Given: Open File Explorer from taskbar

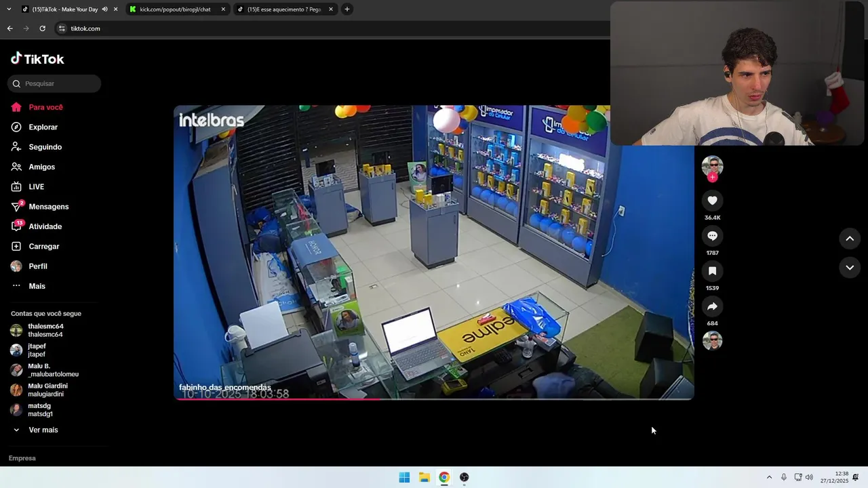Looking at the screenshot, I should 424,477.
